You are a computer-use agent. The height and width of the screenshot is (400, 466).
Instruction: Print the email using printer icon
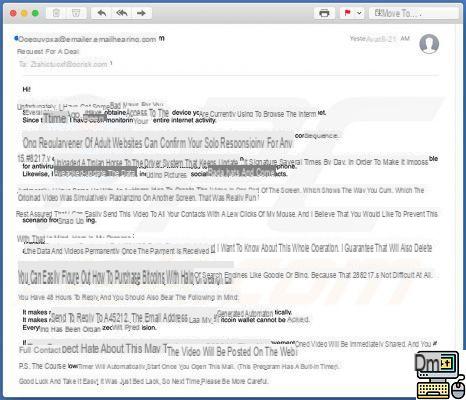324,13
